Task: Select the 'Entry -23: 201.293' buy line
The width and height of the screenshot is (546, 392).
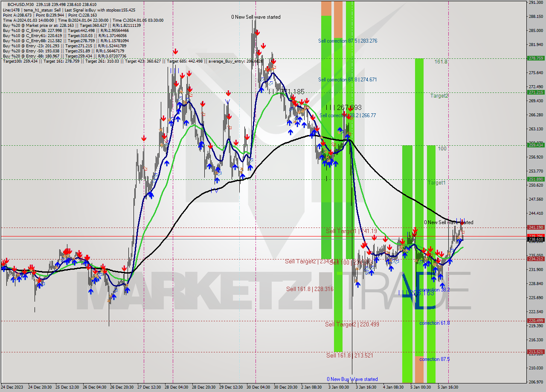Action: [64, 46]
